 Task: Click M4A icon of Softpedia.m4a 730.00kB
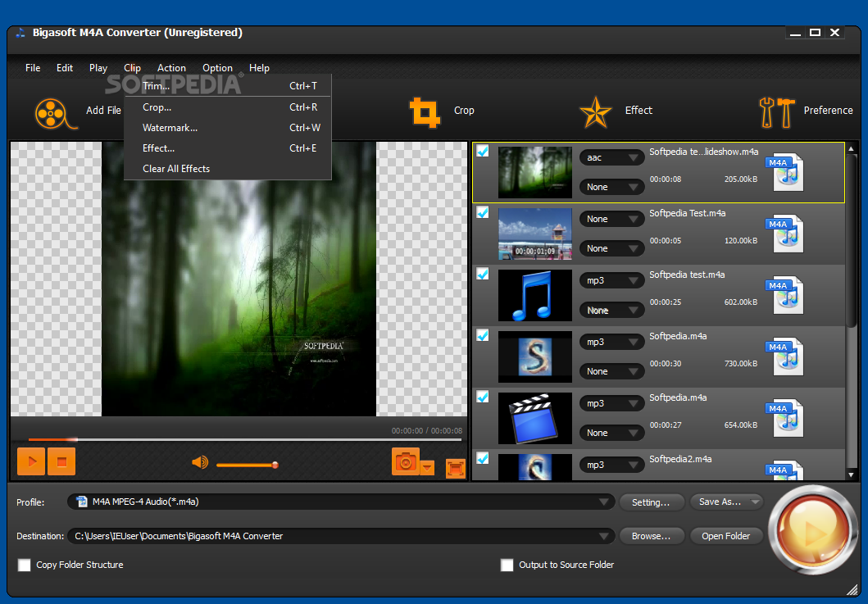point(784,356)
